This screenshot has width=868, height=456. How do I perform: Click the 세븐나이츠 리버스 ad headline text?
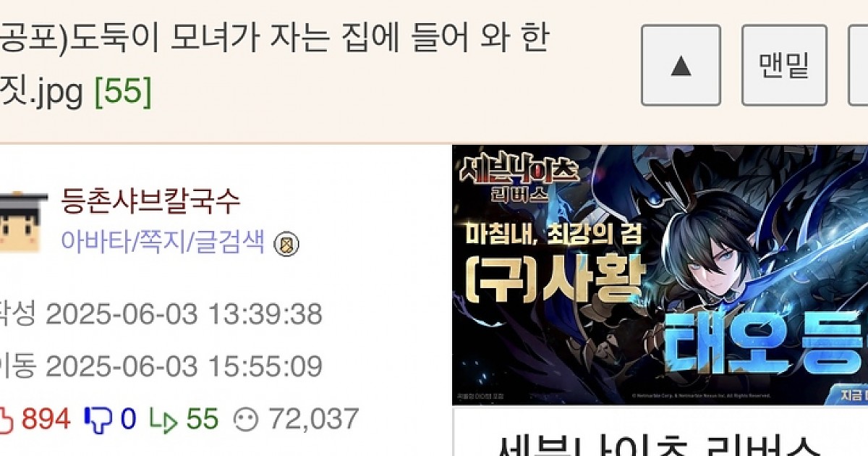tap(660, 443)
